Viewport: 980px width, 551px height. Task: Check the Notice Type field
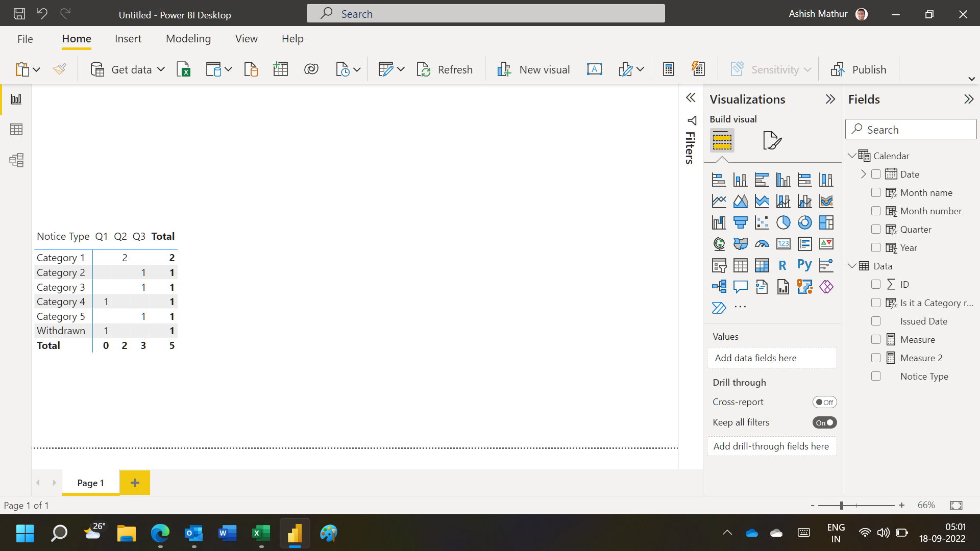(x=876, y=376)
